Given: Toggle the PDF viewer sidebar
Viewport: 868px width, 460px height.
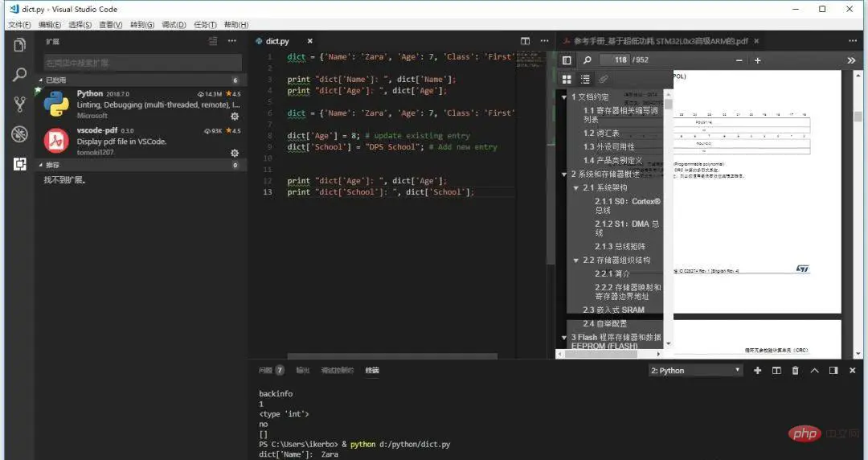Looking at the screenshot, I should tap(567, 60).
